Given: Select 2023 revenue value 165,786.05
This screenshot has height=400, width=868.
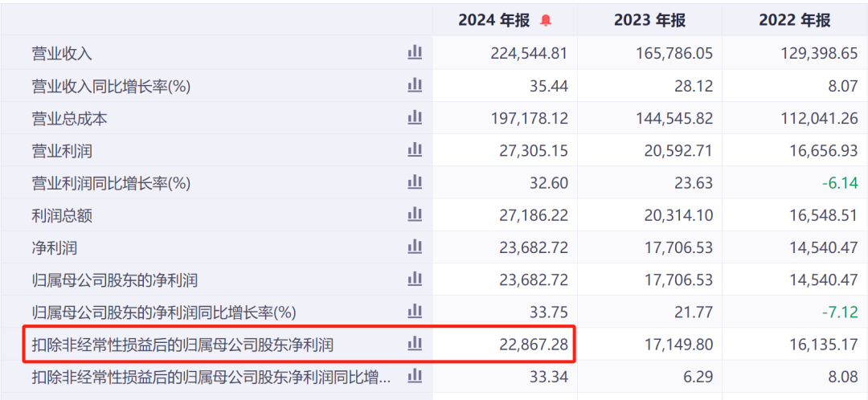Looking at the screenshot, I should click(x=674, y=54).
